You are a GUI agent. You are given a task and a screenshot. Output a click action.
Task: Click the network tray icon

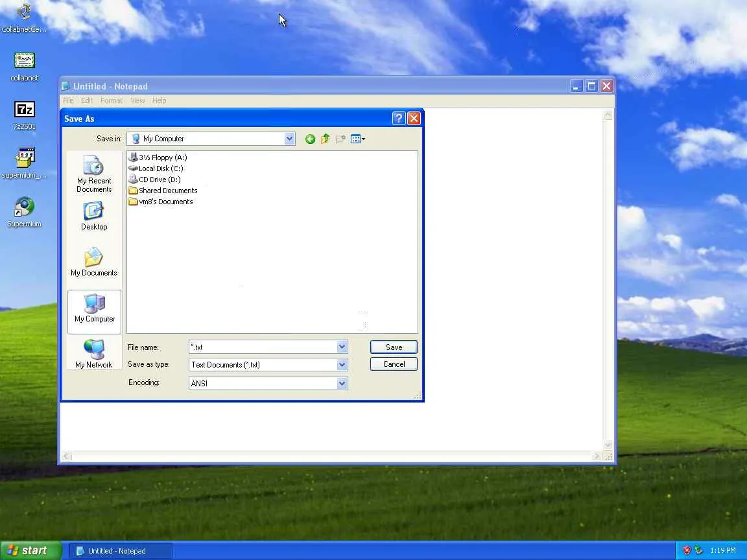click(698, 550)
